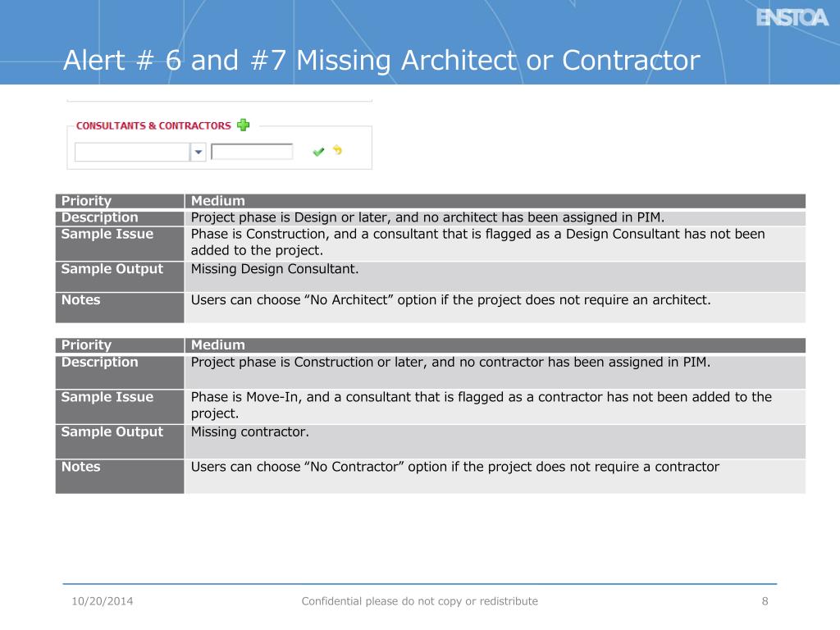Click the 10/20/2014 date in footer
Image resolution: width=840 pixels, height=630 pixels.
[103, 601]
